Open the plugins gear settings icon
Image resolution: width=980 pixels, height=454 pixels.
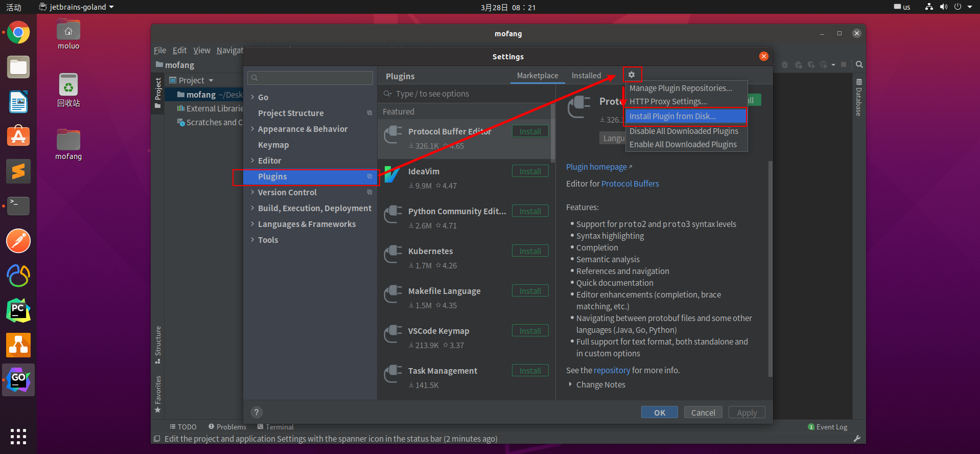coord(632,75)
